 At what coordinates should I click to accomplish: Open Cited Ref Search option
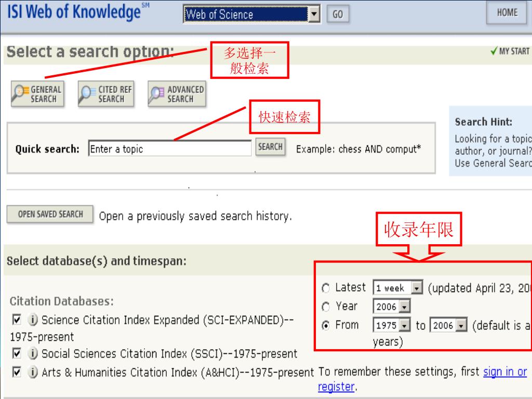pos(106,94)
